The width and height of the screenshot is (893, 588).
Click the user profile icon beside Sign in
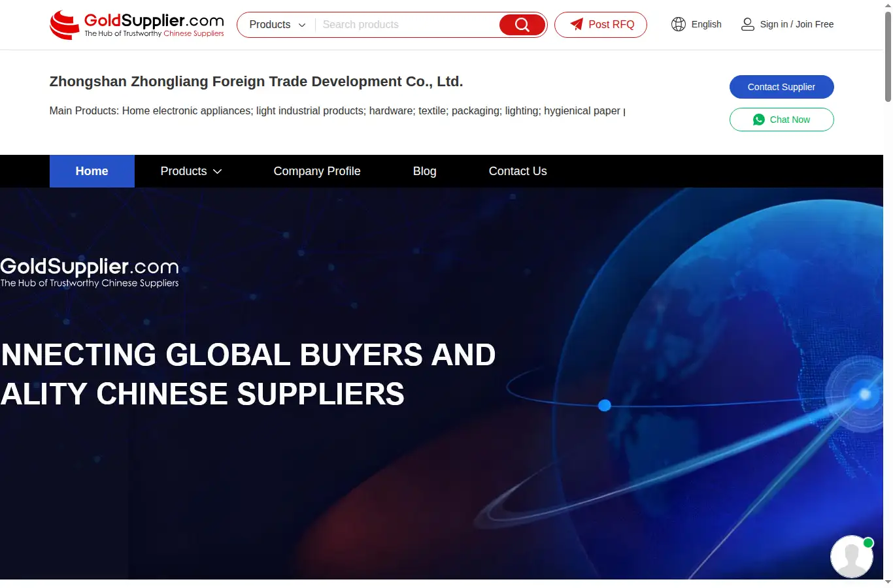[747, 24]
